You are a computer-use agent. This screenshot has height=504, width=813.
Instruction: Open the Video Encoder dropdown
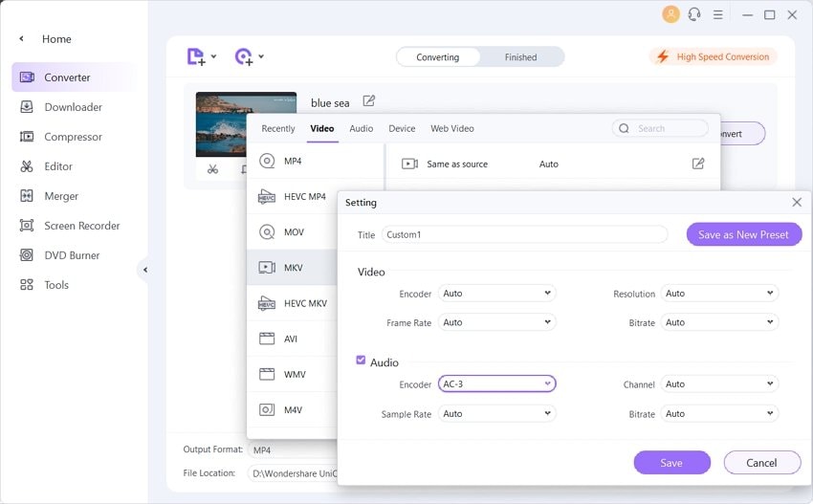(496, 293)
